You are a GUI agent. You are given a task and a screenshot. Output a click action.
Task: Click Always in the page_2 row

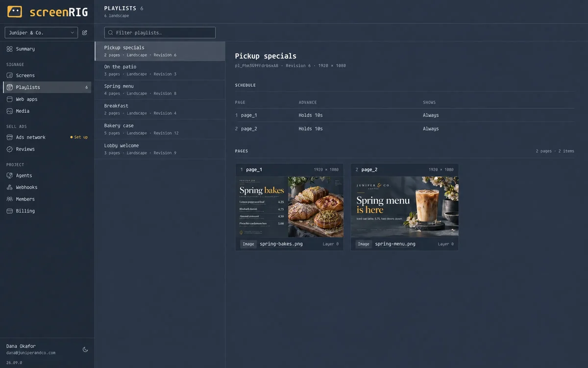pos(431,129)
